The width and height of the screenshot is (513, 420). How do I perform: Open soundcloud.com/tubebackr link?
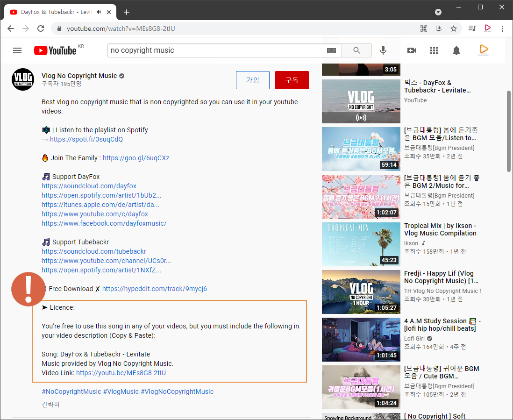point(94,251)
